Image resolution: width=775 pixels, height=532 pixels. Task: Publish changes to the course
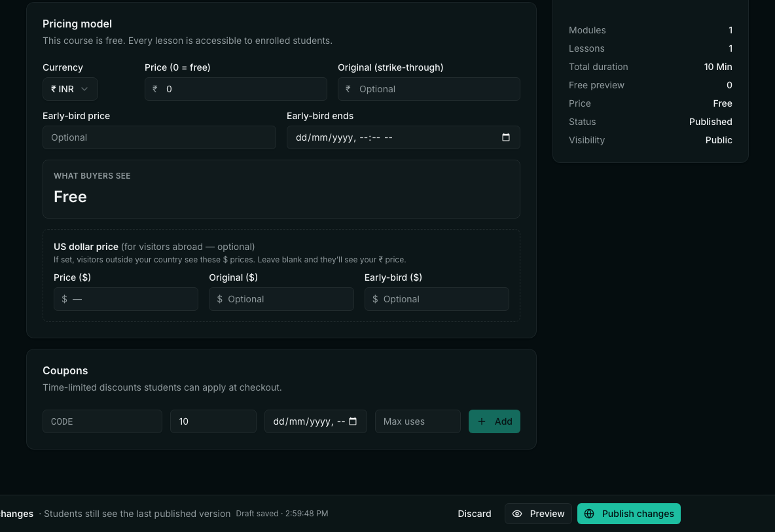pyautogui.click(x=628, y=514)
